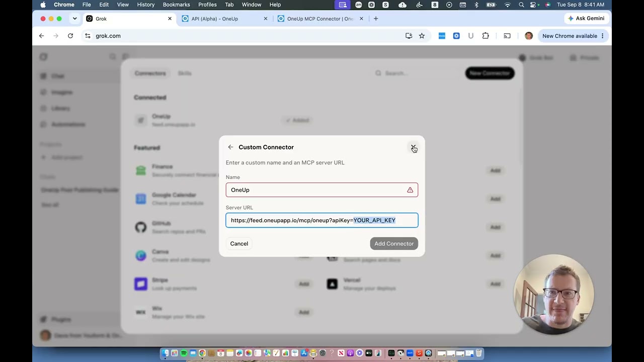Open Finder from the Dock
The image size is (644, 362).
[x=165, y=353]
